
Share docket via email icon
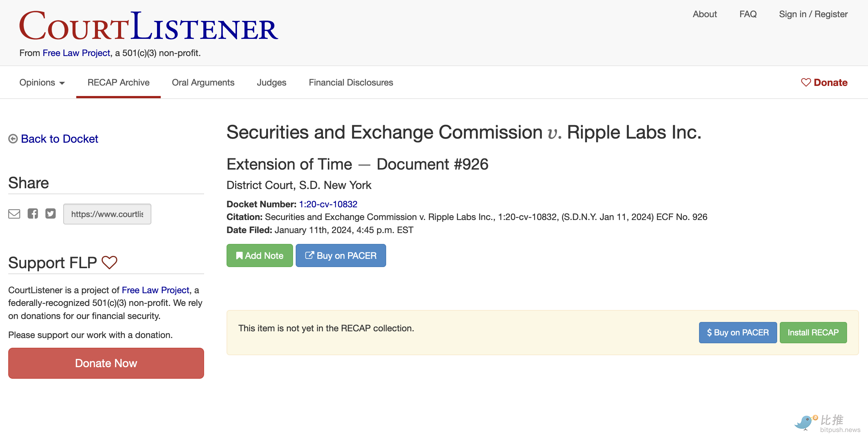pyautogui.click(x=14, y=214)
